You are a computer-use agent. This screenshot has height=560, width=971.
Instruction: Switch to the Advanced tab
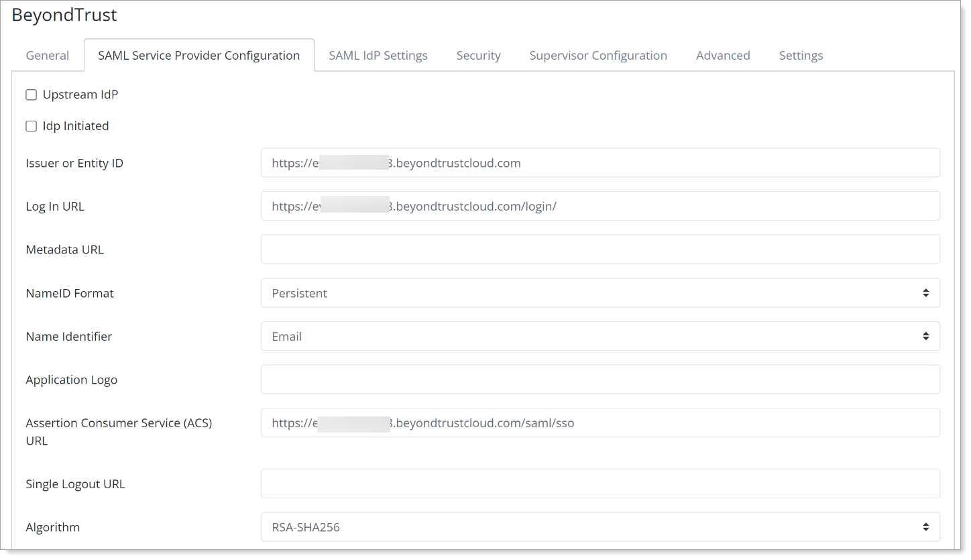(723, 56)
